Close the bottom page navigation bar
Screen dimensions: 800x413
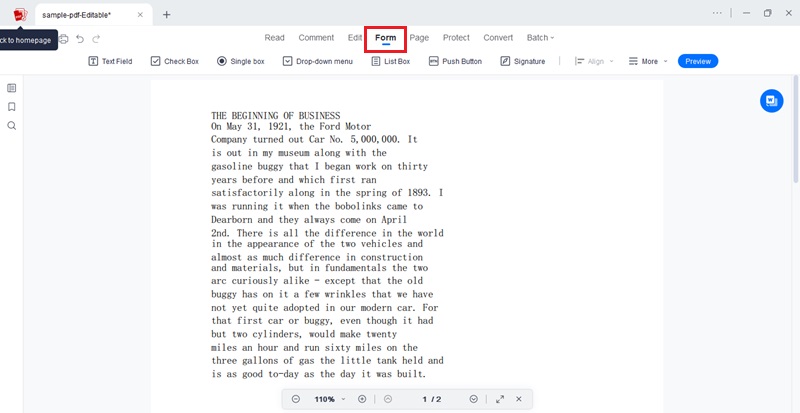[x=519, y=399]
